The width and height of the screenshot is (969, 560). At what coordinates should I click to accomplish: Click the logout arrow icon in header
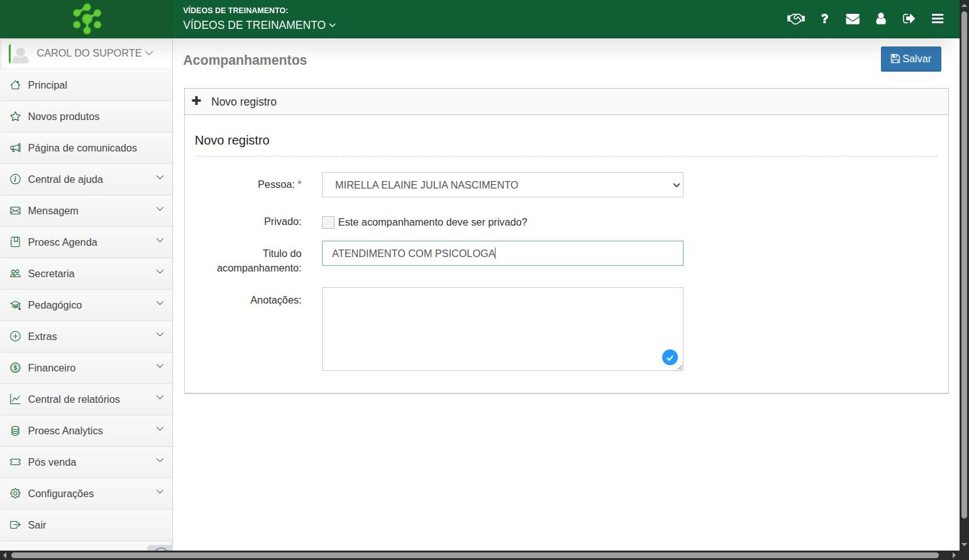click(x=909, y=19)
